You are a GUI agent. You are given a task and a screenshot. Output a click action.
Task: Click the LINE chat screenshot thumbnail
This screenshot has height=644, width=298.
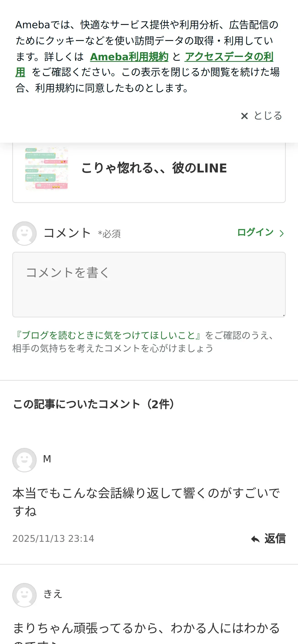(x=47, y=168)
